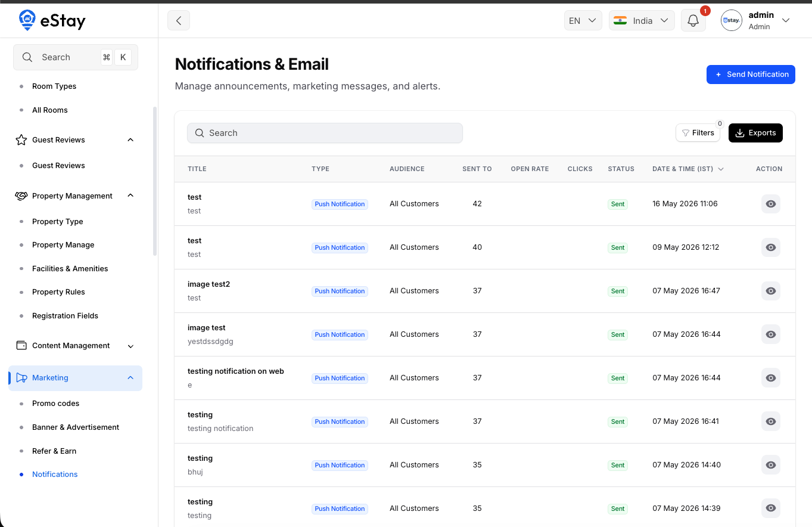The height and width of the screenshot is (527, 812).
Task: View the bhuj notification details
Action: 771,465
